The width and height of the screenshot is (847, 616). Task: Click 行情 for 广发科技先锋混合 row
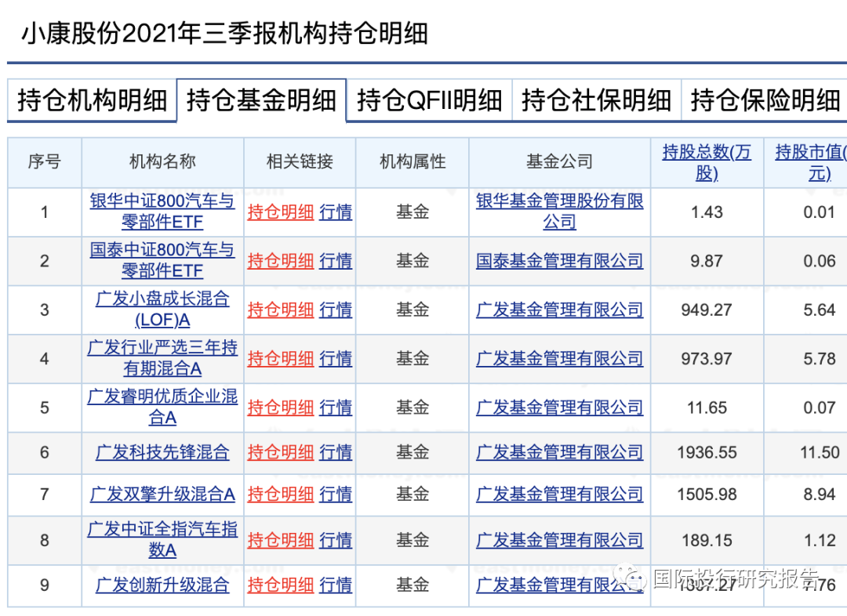336,452
